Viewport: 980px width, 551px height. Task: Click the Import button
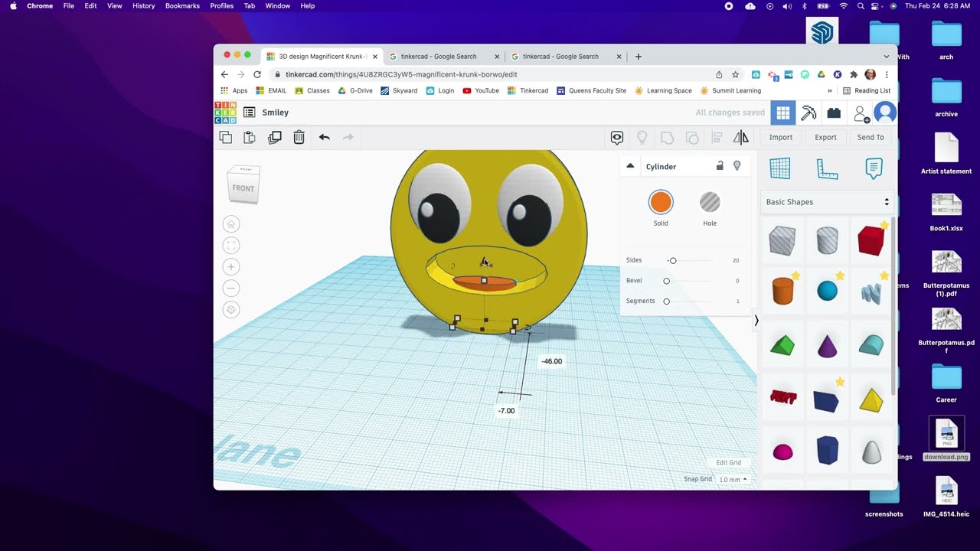point(781,137)
